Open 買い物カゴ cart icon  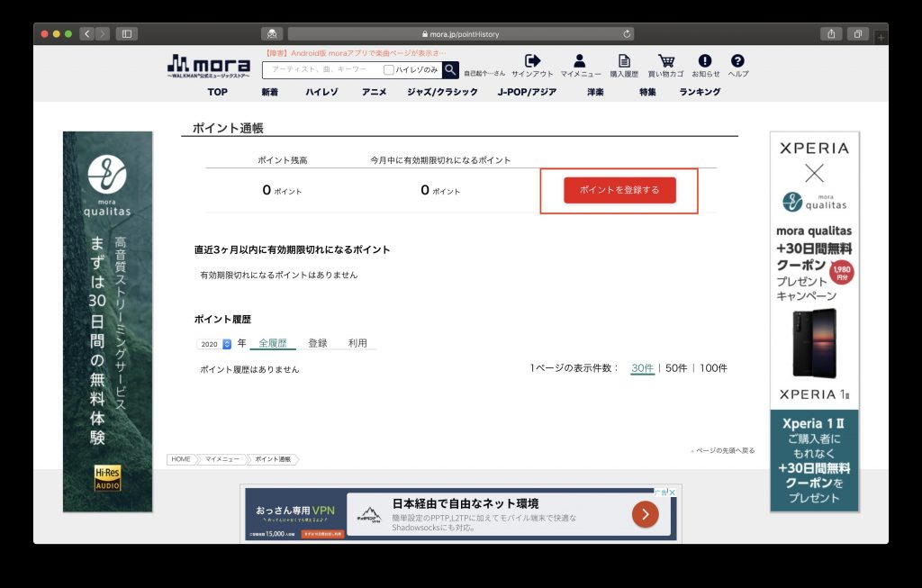[x=665, y=60]
